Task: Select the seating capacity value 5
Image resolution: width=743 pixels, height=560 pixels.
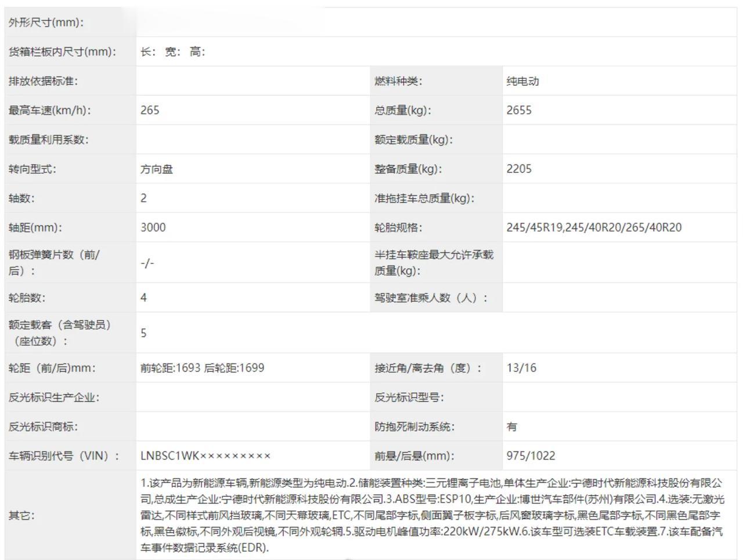Action: click(143, 333)
